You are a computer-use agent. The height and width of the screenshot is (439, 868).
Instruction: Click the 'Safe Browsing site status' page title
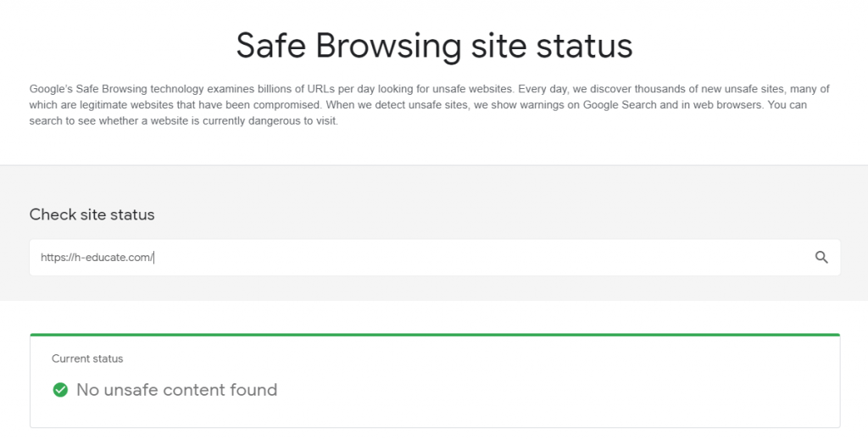coord(434,46)
